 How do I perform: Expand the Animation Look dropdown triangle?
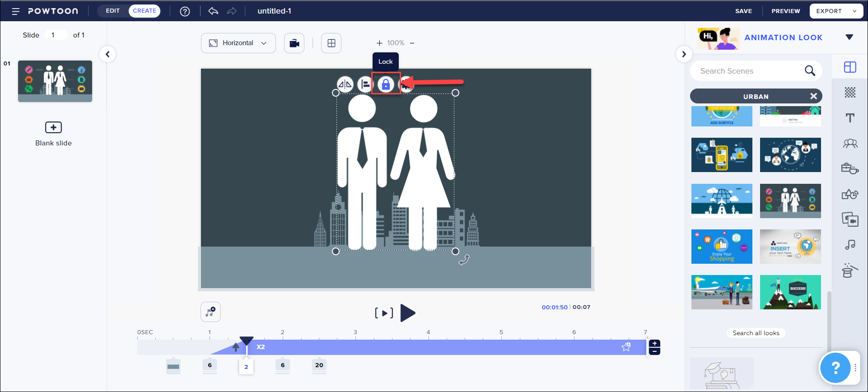[x=849, y=37]
